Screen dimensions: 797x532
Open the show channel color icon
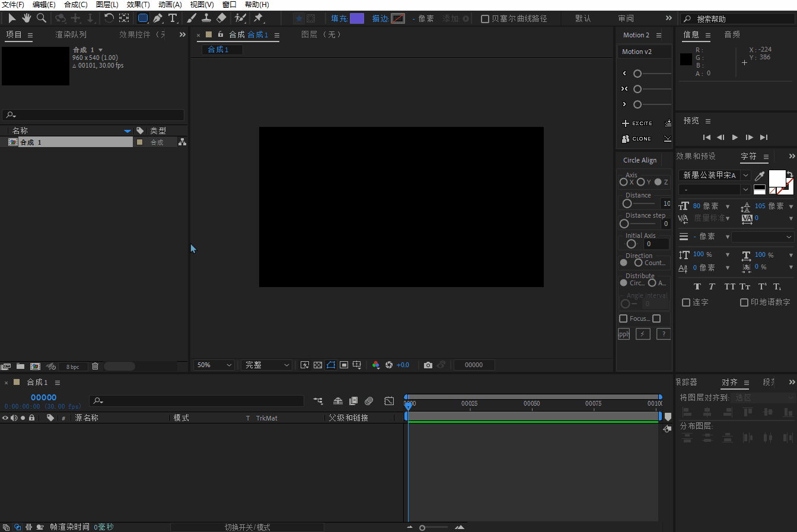click(x=375, y=365)
